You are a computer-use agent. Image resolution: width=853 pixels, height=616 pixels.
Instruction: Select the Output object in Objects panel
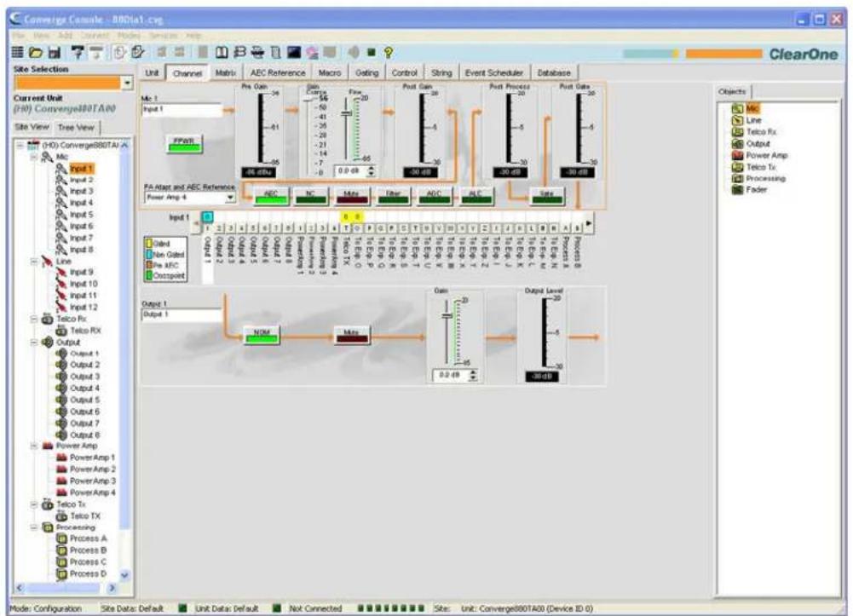[x=750, y=143]
